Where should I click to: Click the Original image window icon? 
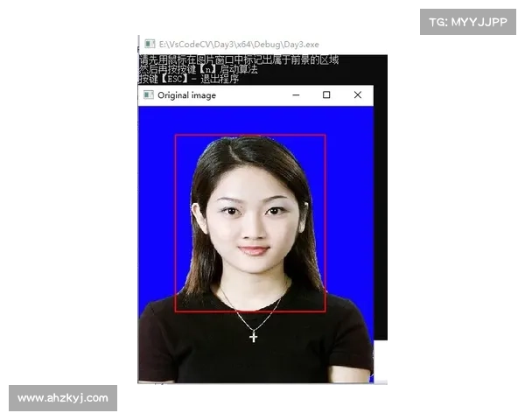pos(149,95)
